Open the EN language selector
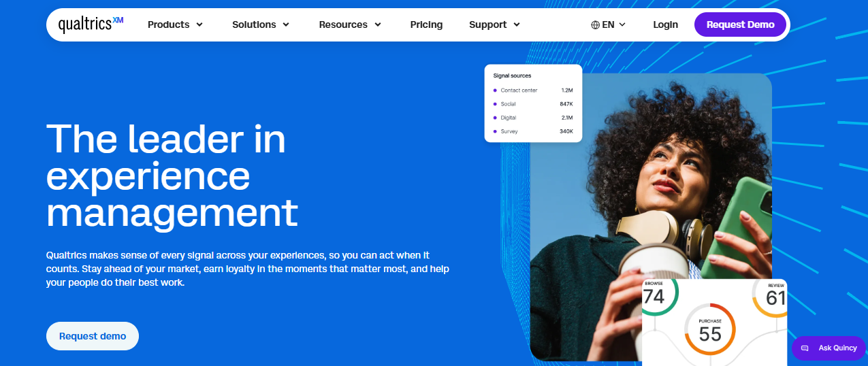The image size is (868, 366). pos(608,24)
